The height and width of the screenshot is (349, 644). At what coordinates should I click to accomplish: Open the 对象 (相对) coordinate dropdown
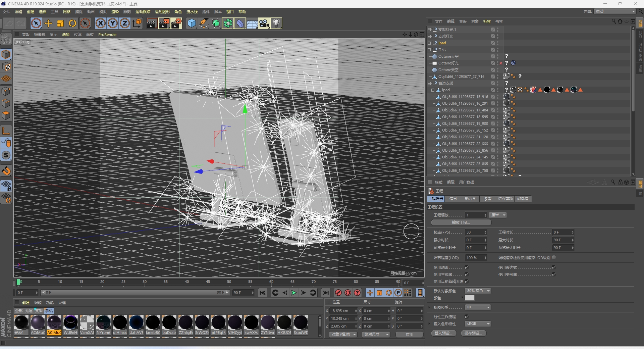pos(343,334)
